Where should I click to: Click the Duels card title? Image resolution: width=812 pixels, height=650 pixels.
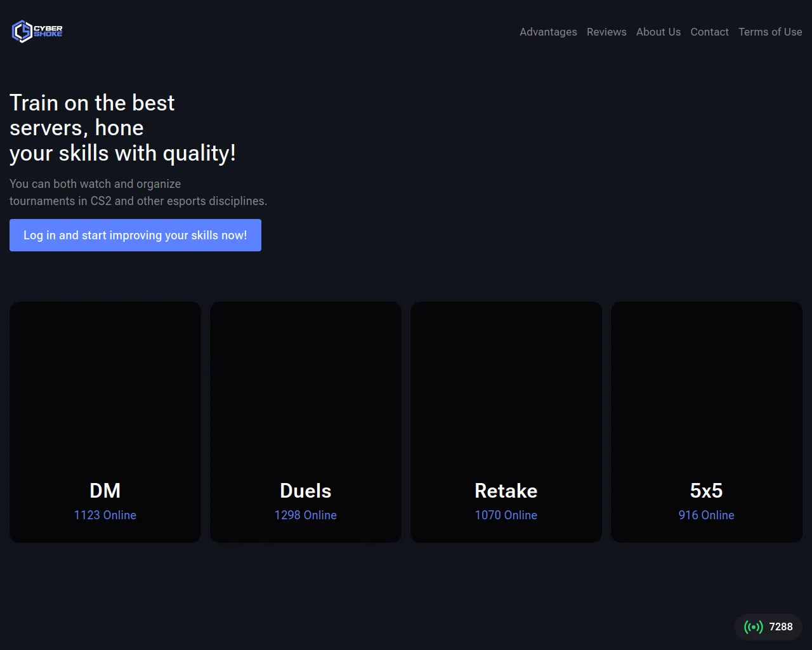click(x=306, y=491)
